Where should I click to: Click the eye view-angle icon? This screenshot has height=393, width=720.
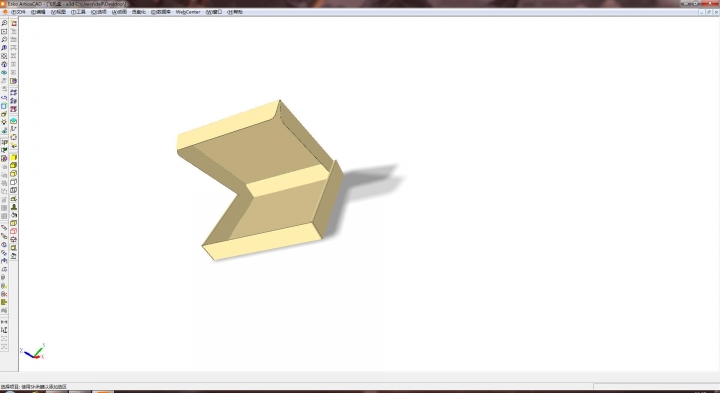(4, 73)
